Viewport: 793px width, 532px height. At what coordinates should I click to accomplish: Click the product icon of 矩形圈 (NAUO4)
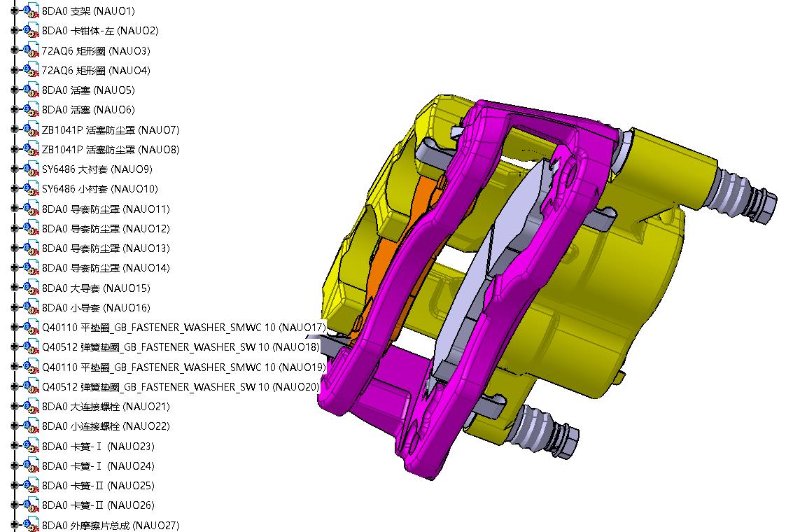(x=31, y=70)
